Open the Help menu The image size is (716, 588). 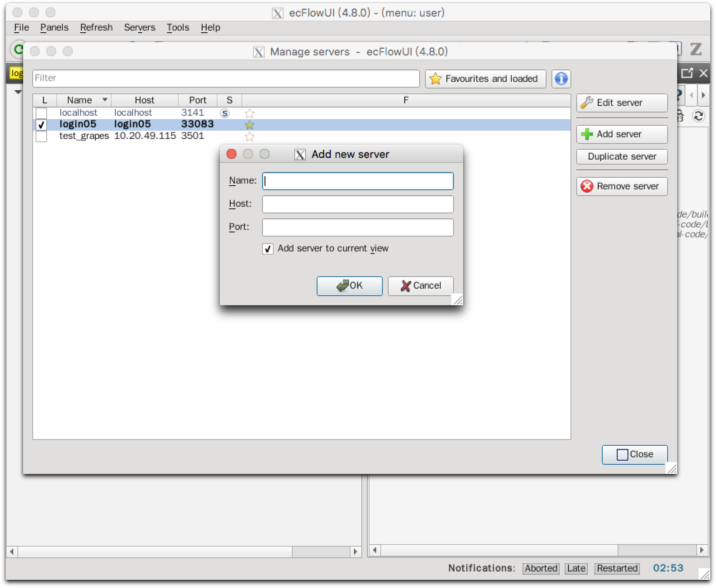click(x=210, y=27)
